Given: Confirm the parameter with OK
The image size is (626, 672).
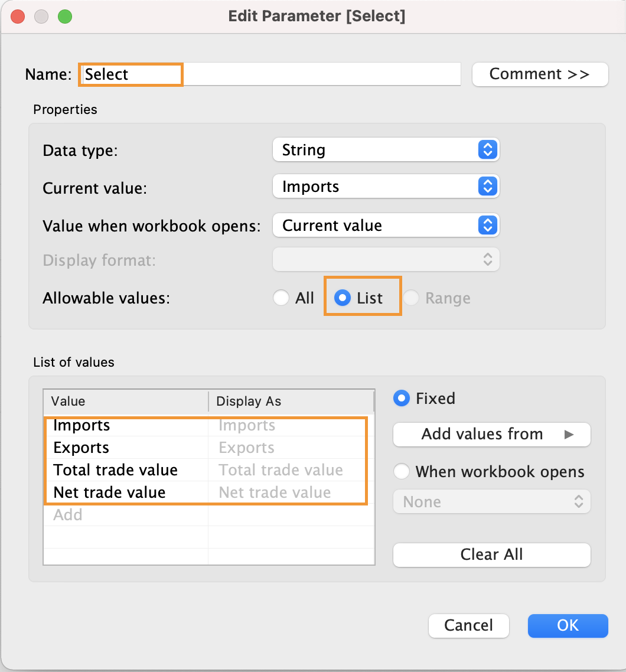Looking at the screenshot, I should (567, 625).
